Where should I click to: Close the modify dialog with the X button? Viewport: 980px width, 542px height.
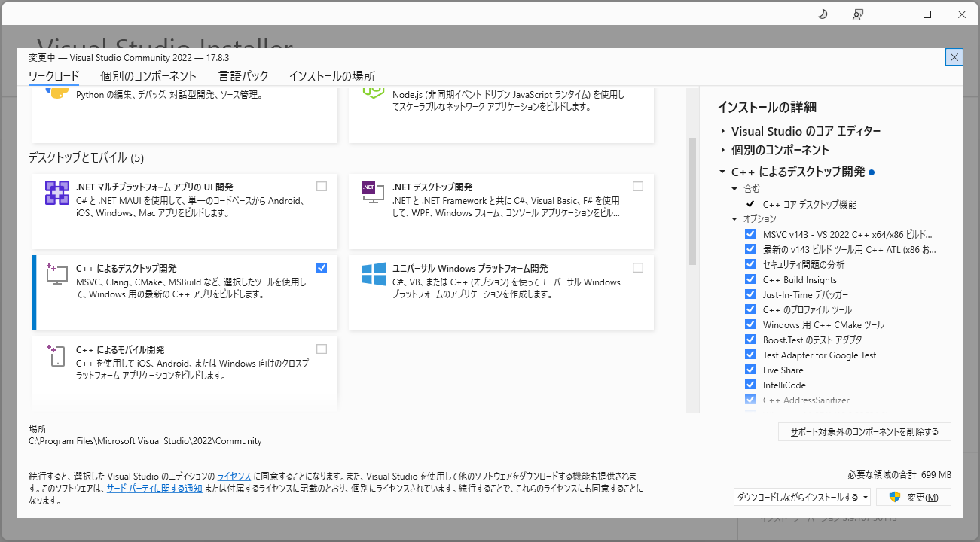954,57
